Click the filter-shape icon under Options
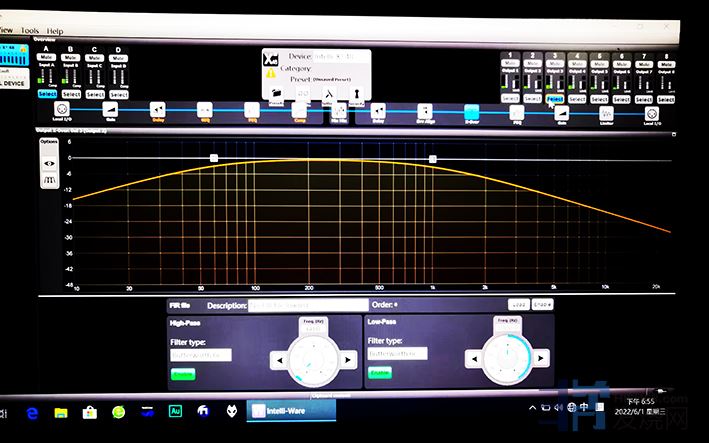The height and width of the screenshot is (443, 709). pos(49,180)
